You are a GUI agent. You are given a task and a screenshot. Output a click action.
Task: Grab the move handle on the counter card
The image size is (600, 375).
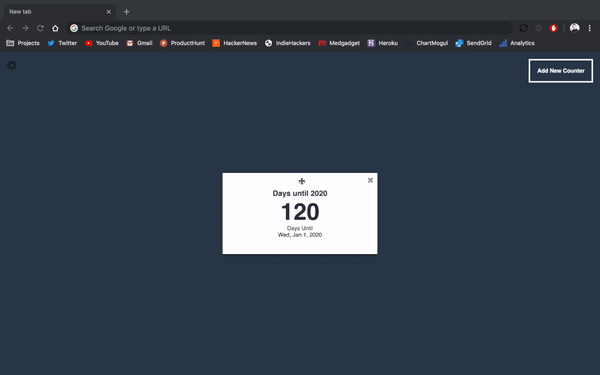click(302, 181)
